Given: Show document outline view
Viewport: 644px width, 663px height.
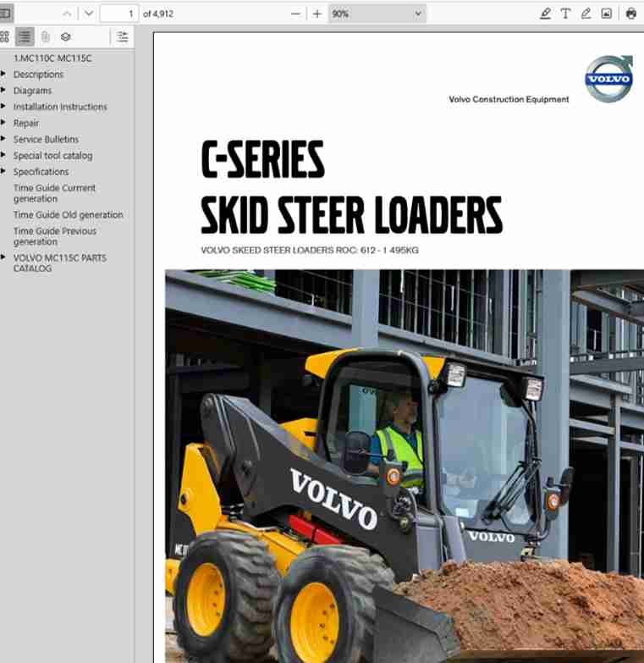Looking at the screenshot, I should [x=25, y=36].
